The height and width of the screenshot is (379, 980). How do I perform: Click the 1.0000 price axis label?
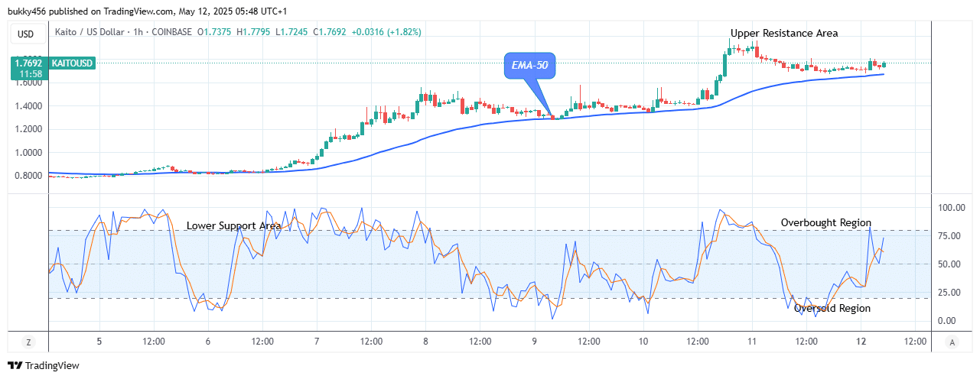[x=27, y=153]
